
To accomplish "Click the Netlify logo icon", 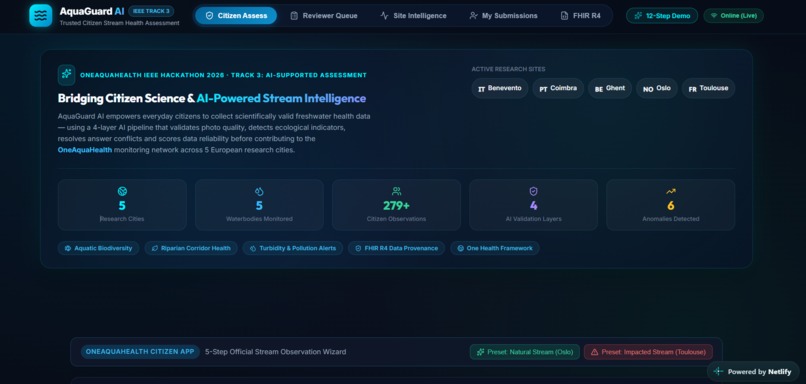I will pos(719,372).
